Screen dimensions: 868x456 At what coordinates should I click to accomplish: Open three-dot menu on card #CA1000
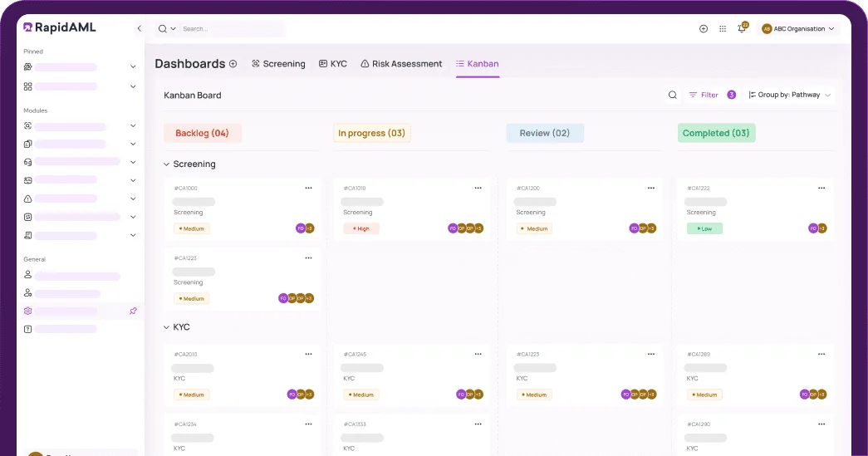308,189
